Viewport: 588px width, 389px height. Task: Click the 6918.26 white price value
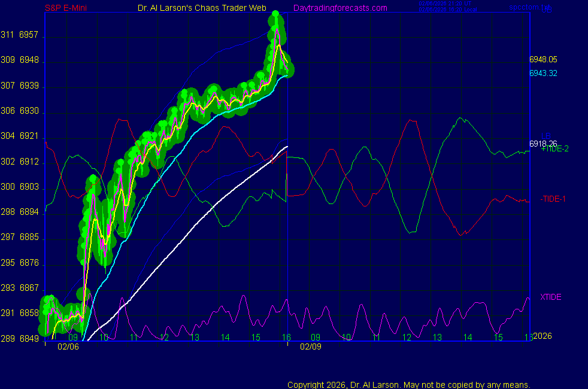pos(543,144)
